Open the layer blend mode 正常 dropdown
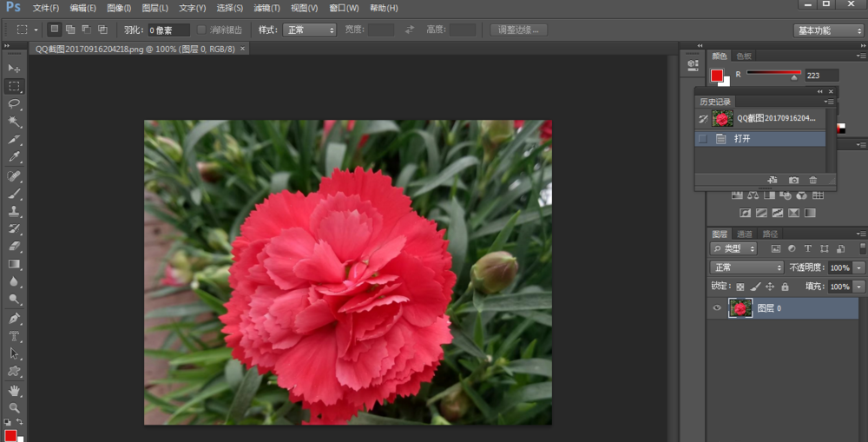The height and width of the screenshot is (442, 868). pyautogui.click(x=746, y=267)
